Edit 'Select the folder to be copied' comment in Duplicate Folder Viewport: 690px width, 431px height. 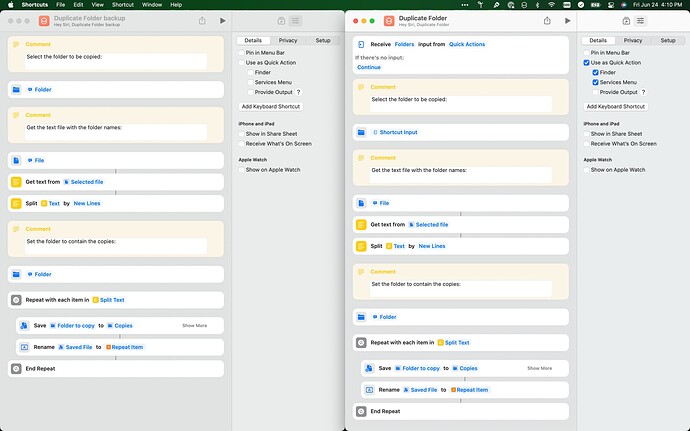(x=460, y=103)
